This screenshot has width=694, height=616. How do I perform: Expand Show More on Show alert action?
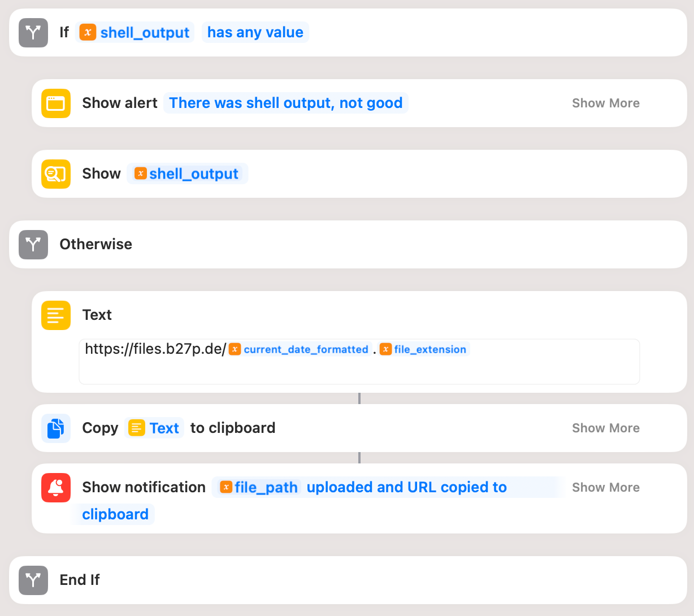pos(605,103)
